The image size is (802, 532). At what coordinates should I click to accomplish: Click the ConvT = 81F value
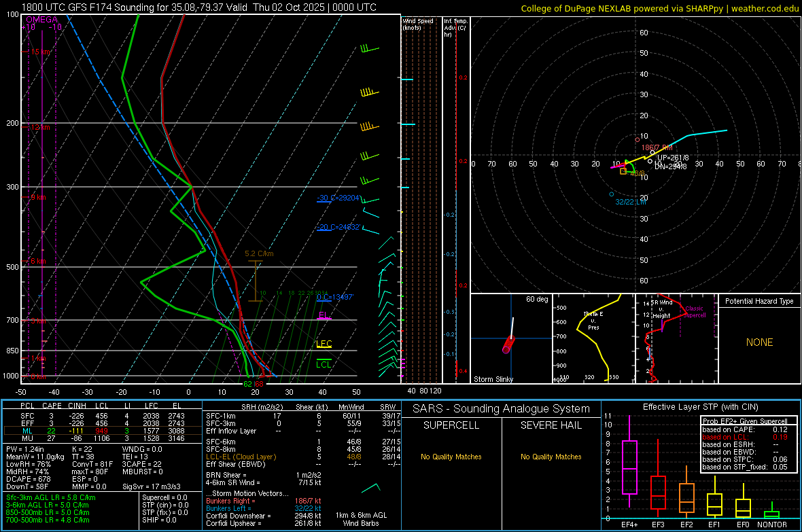coord(92,465)
